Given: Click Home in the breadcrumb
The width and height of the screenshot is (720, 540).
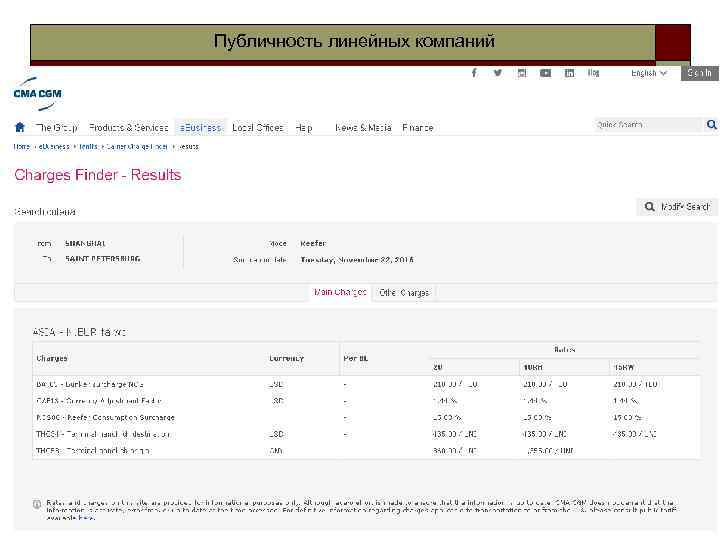Looking at the screenshot, I should 22,146.
